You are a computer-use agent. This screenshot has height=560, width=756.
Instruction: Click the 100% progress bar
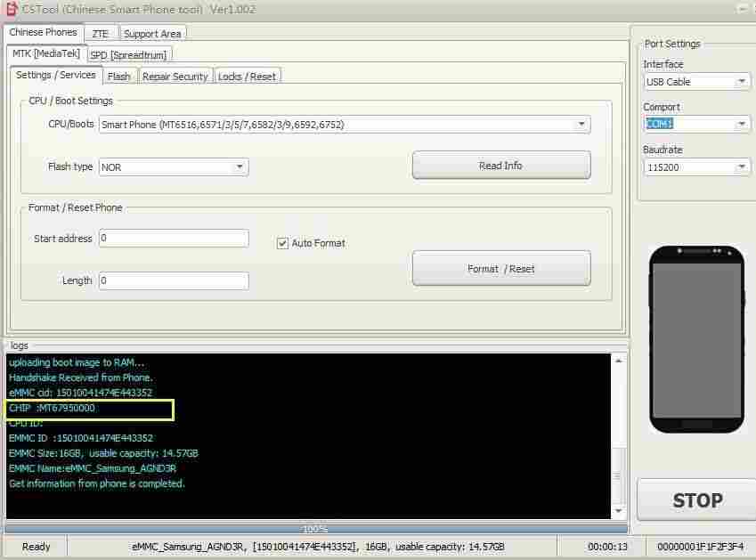[x=316, y=529]
